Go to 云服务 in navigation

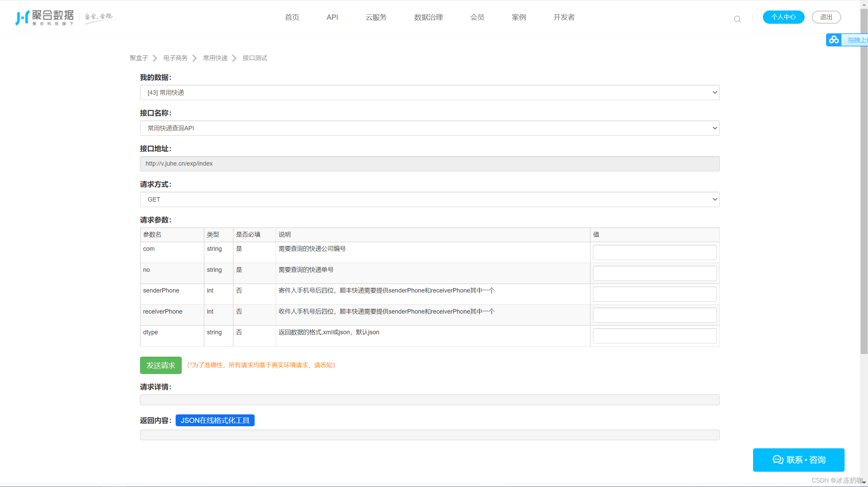point(376,17)
